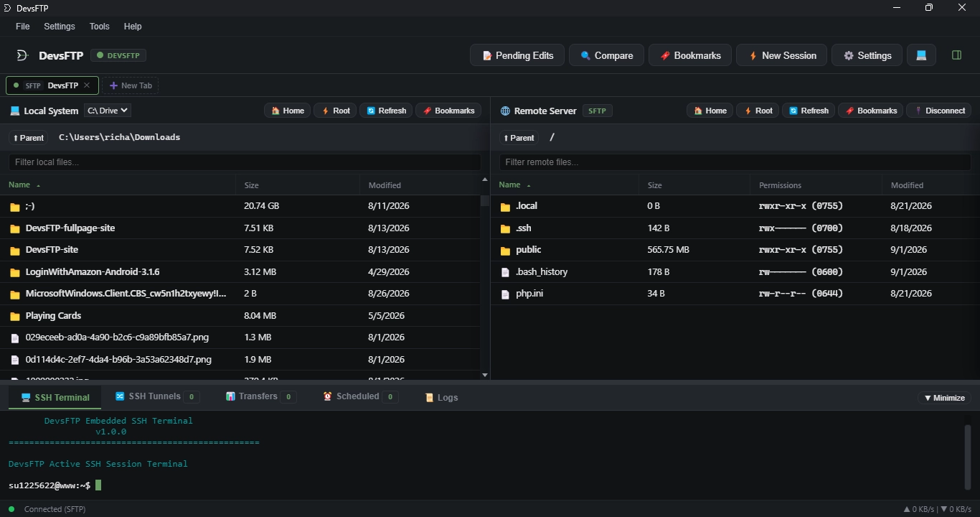Switch to the SSH Tunnels tab
The width and height of the screenshot is (980, 517).
coord(156,396)
